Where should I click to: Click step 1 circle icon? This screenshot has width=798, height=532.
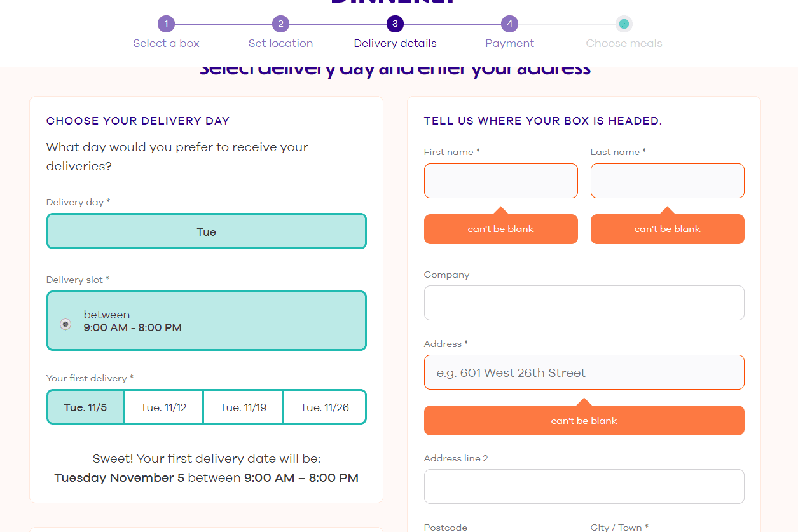[x=166, y=24]
